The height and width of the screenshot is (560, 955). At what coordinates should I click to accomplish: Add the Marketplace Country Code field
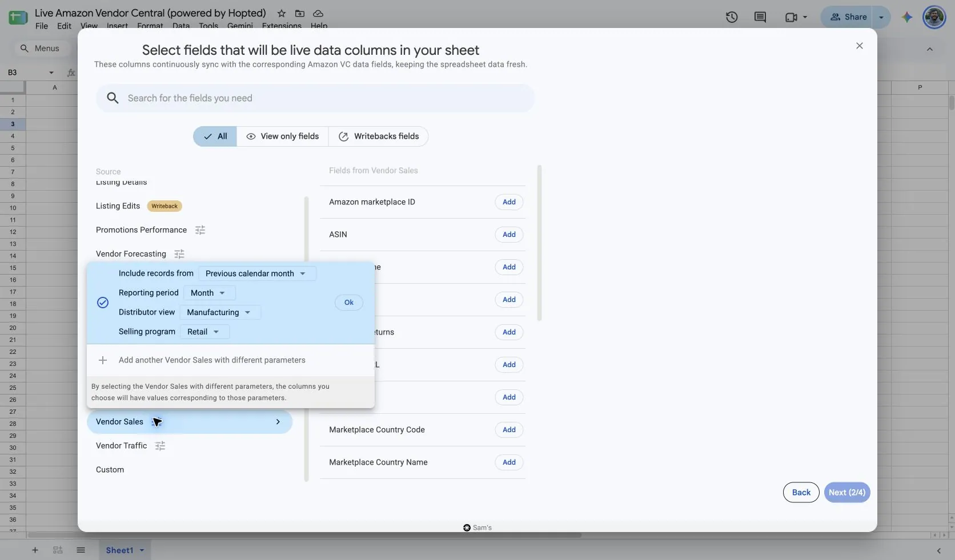pyautogui.click(x=509, y=430)
